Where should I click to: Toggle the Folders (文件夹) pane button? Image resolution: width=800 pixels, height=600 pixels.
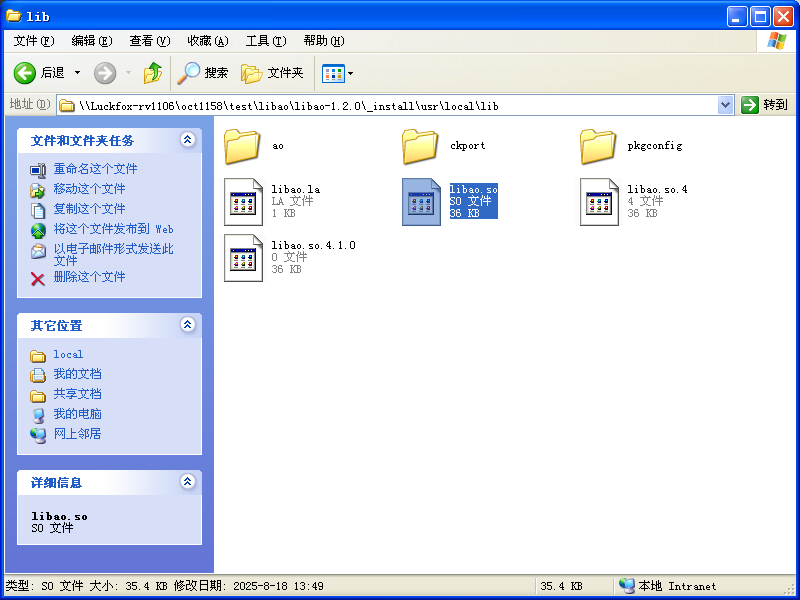pos(272,73)
